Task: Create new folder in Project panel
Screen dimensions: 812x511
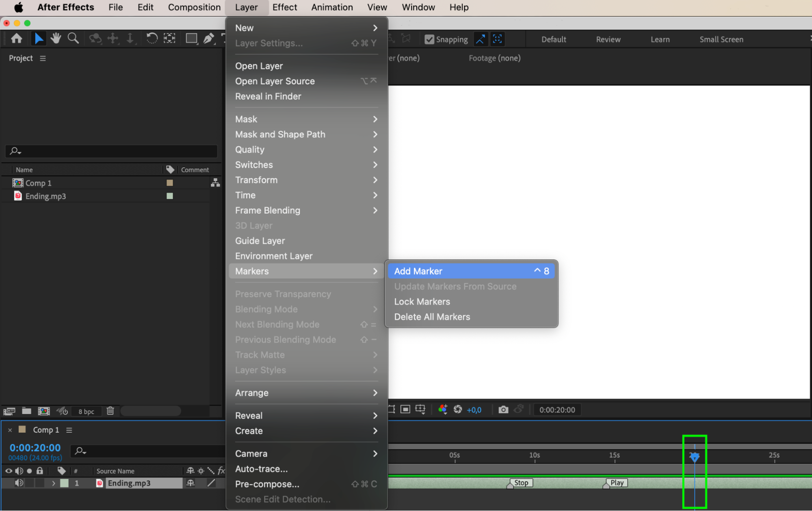Action: (x=26, y=411)
